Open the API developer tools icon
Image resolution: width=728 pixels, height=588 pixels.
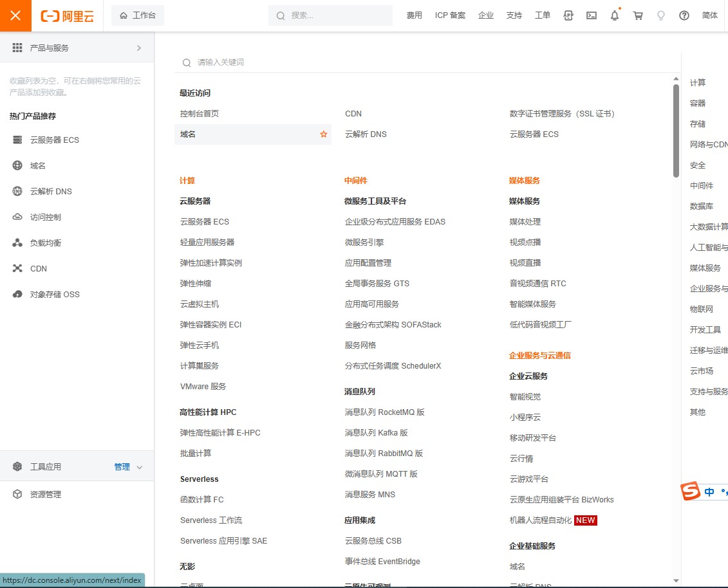(568, 15)
